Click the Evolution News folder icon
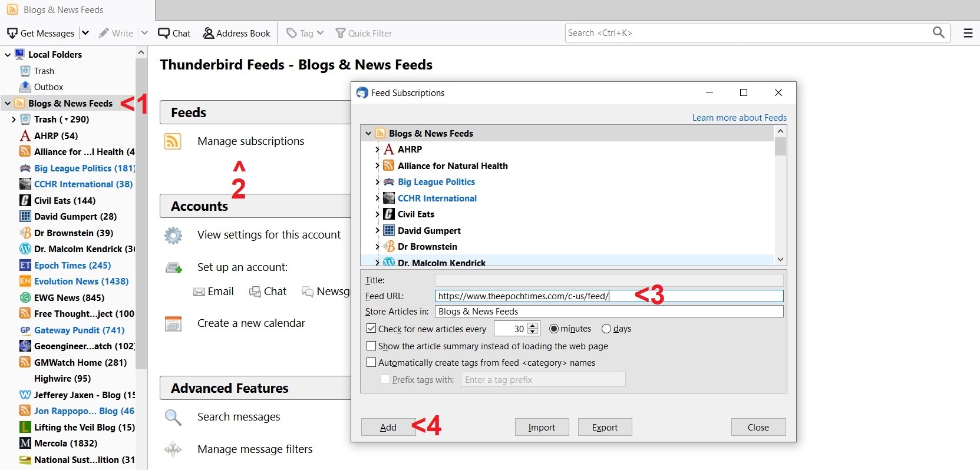Screen dimensions: 980x470 click(25, 282)
